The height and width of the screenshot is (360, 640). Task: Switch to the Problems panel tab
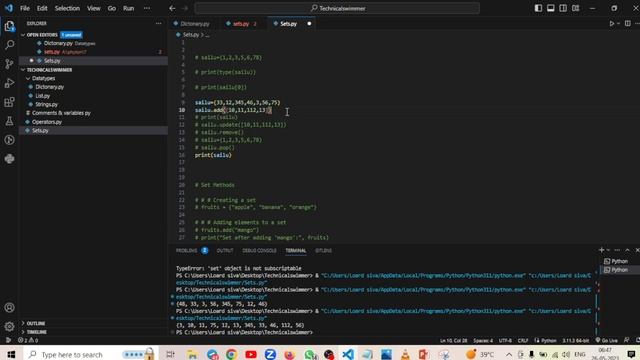187,251
